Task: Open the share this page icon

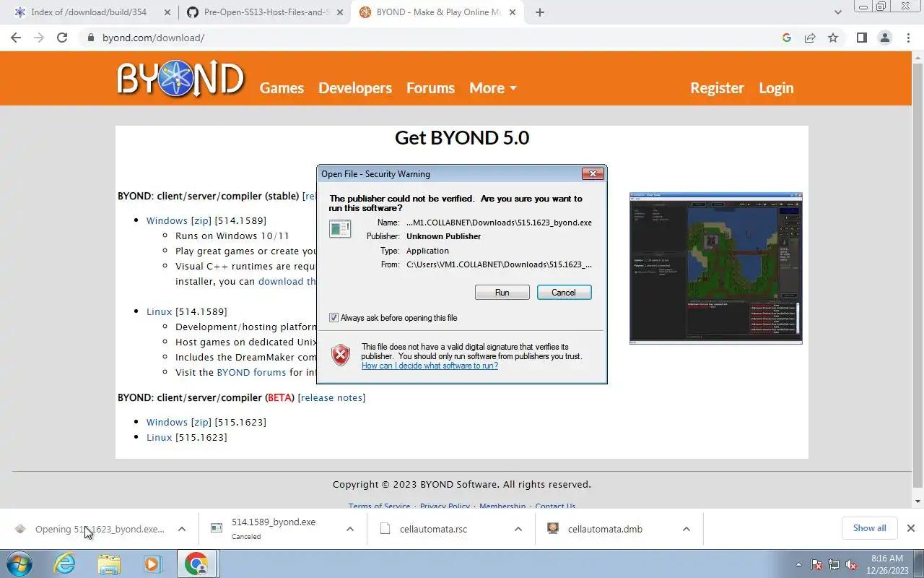Action: pos(810,38)
